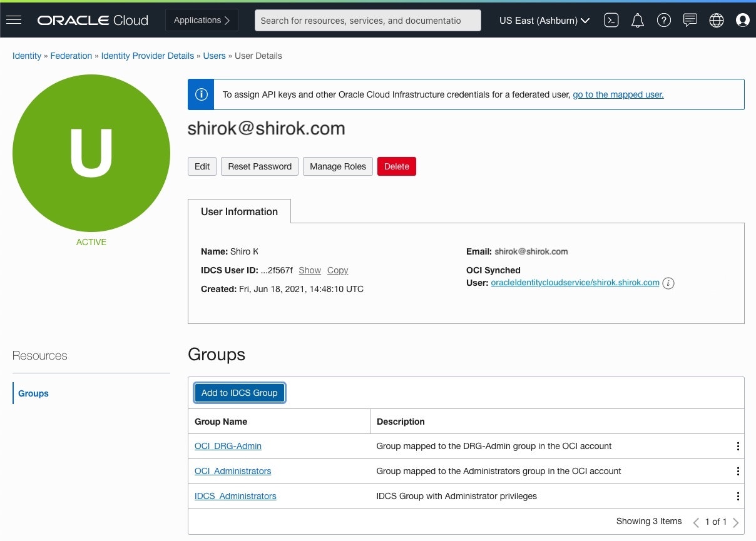Click Add to IDCS Group button
This screenshot has height=541, width=756.
coord(239,393)
